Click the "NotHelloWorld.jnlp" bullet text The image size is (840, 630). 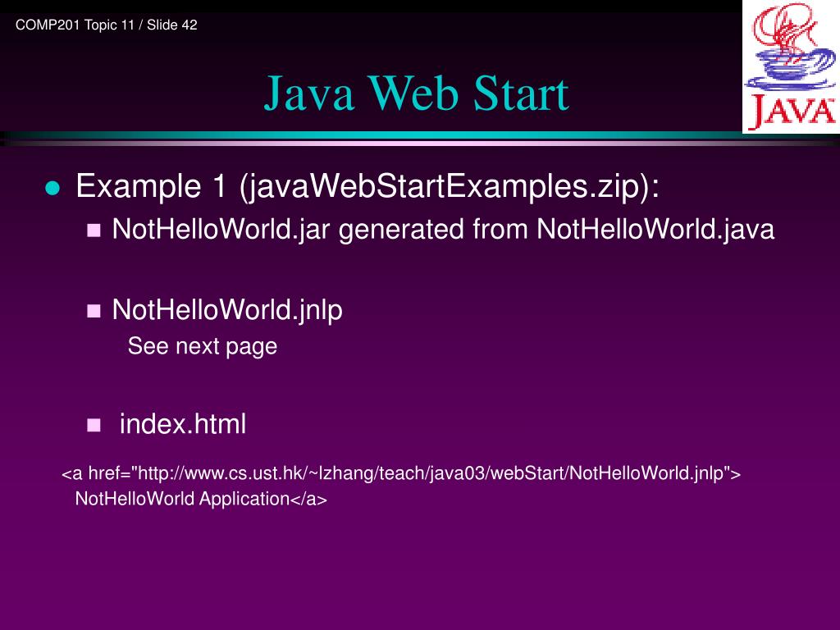227,310
